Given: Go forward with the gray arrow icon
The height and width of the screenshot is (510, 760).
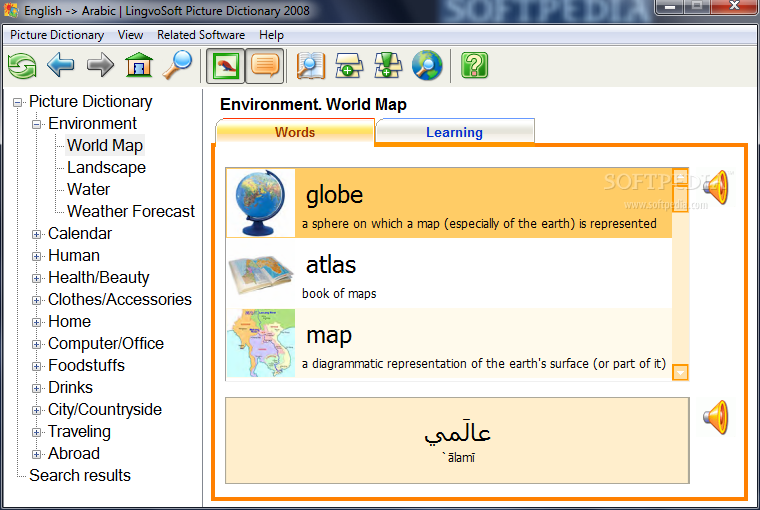Looking at the screenshot, I should pos(100,65).
